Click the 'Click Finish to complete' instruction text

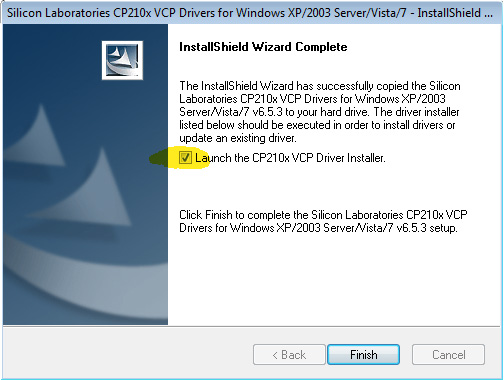coord(323,221)
